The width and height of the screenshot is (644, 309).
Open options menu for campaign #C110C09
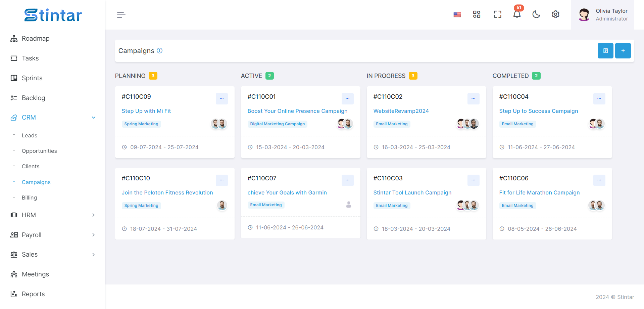coord(221,98)
